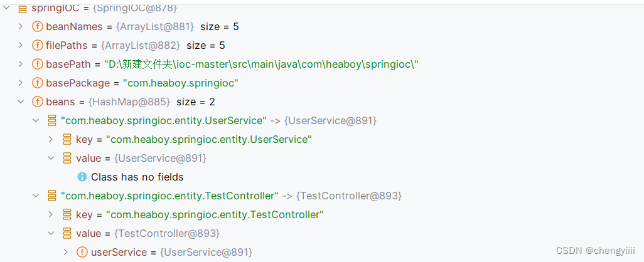Screen dimensions: 644x262
Task: Click the field icon beside filePaths
Action: [37, 45]
